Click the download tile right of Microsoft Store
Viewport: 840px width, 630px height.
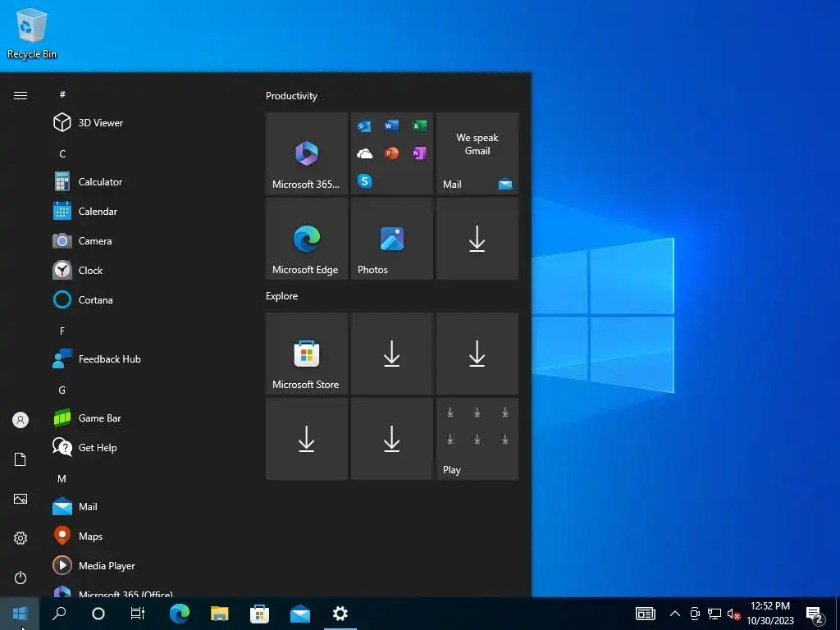coord(391,354)
